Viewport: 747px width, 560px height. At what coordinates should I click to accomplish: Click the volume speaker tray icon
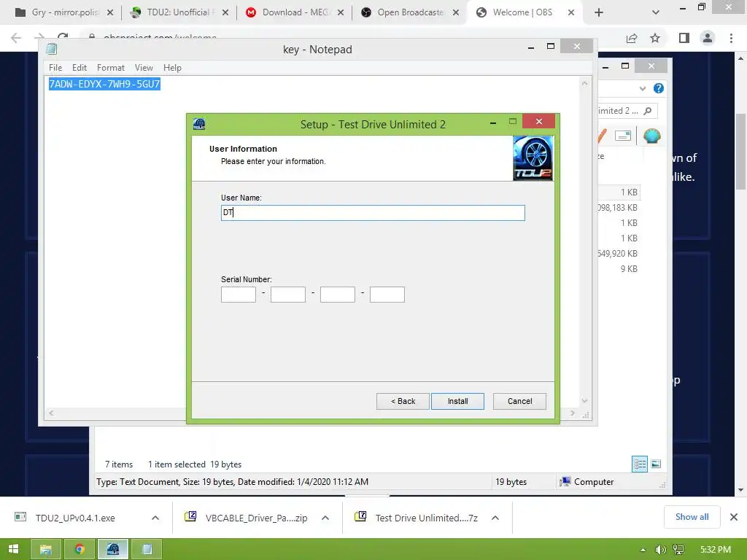pos(660,550)
